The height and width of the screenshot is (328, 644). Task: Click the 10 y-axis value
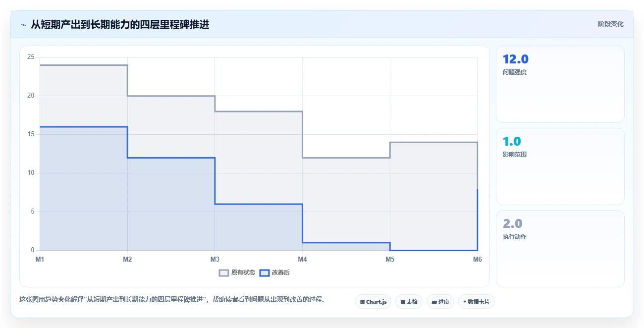[31, 173]
